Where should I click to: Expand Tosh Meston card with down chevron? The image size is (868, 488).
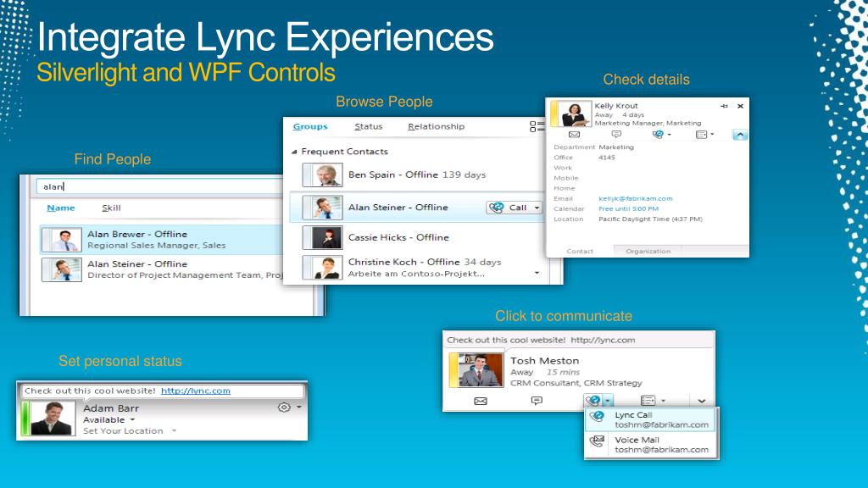(701, 401)
